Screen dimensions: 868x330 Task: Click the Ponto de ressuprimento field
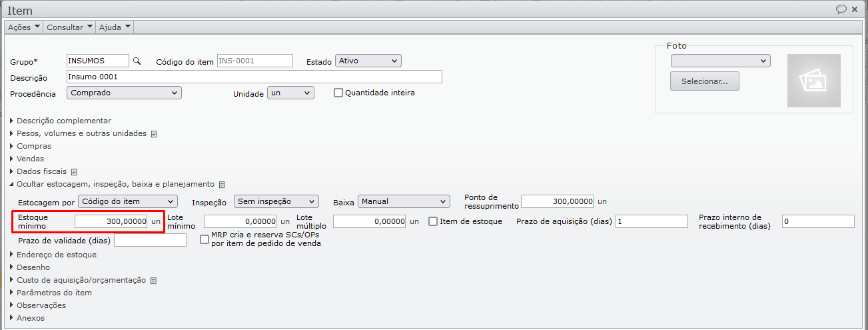557,201
